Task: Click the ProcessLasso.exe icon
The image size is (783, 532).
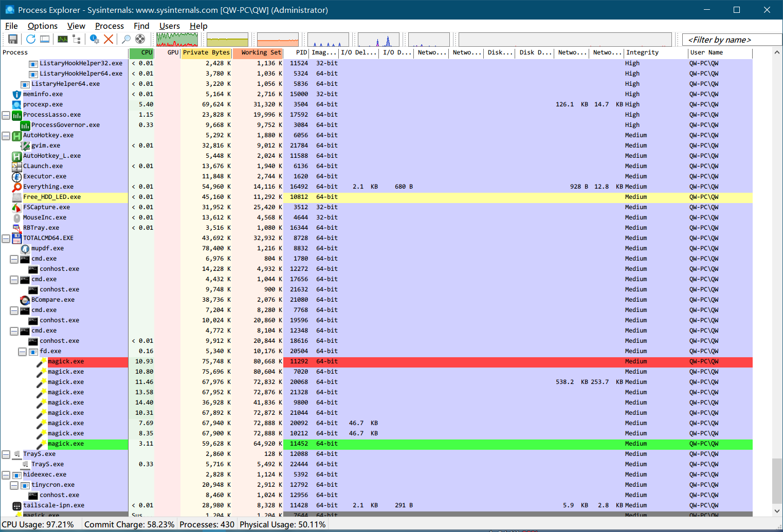Action: 16,115
